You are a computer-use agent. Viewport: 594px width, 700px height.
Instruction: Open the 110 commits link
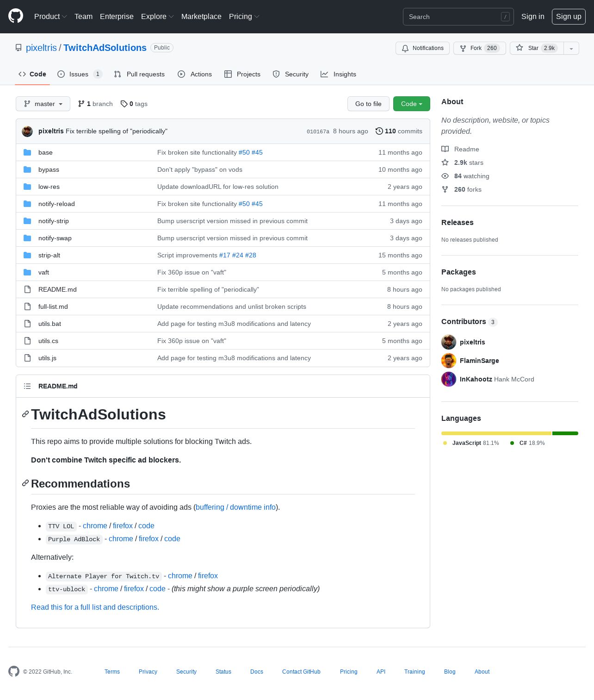pyautogui.click(x=399, y=131)
